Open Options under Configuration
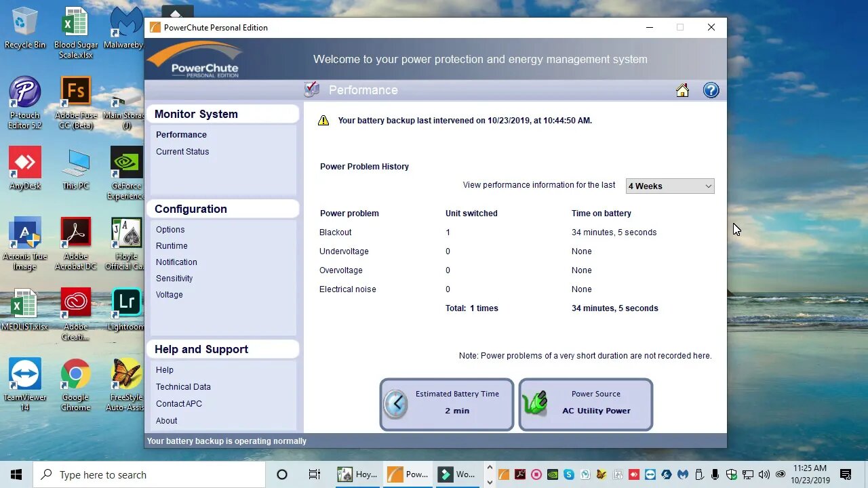868x488 pixels. pyautogui.click(x=170, y=230)
